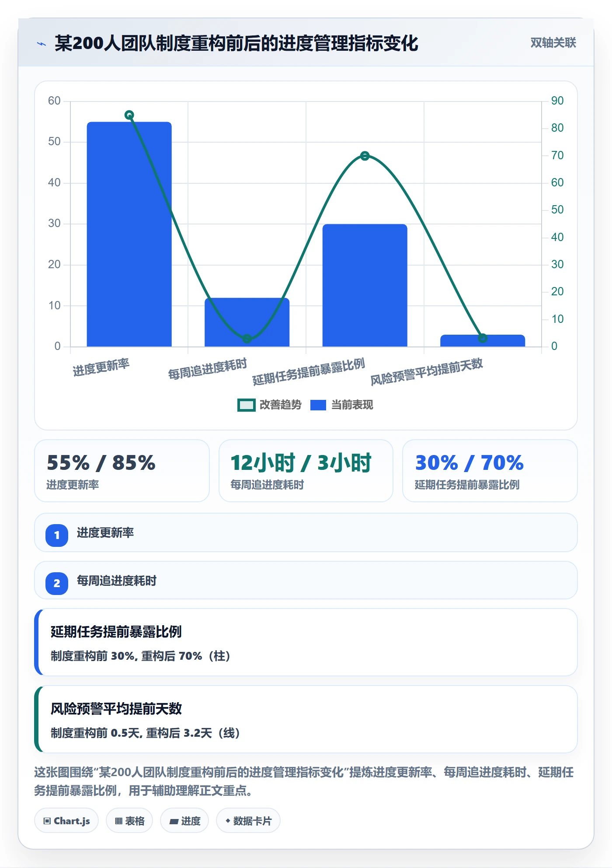Viewport: 612px width, 868px height.
Task: Click x-axis label 进度更新率
Action: pos(101,367)
